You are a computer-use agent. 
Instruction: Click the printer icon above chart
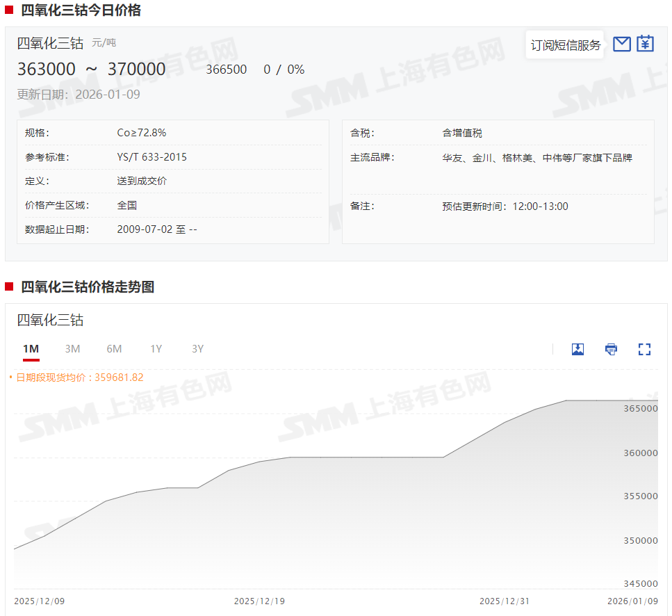(x=611, y=349)
